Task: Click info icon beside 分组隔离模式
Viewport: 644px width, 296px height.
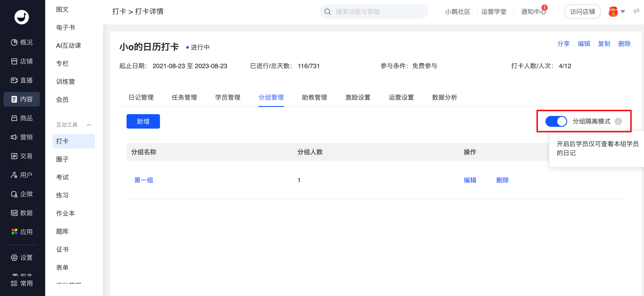Action: click(618, 121)
